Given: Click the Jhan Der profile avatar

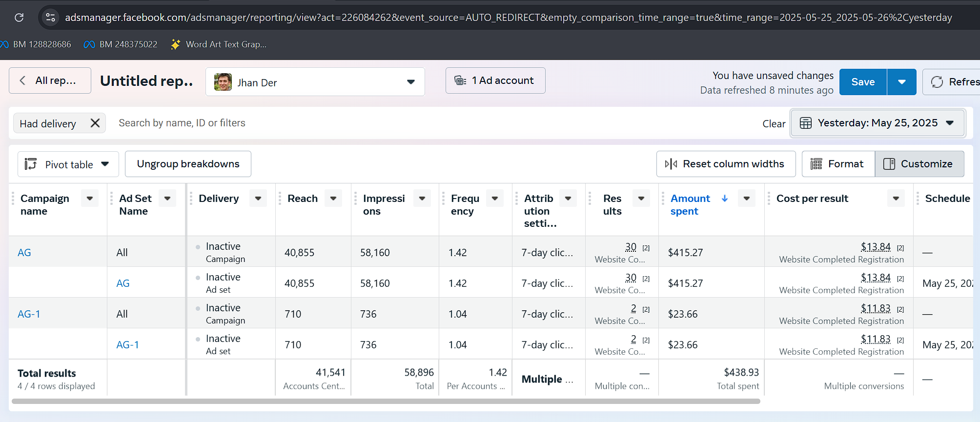Looking at the screenshot, I should pos(223,82).
